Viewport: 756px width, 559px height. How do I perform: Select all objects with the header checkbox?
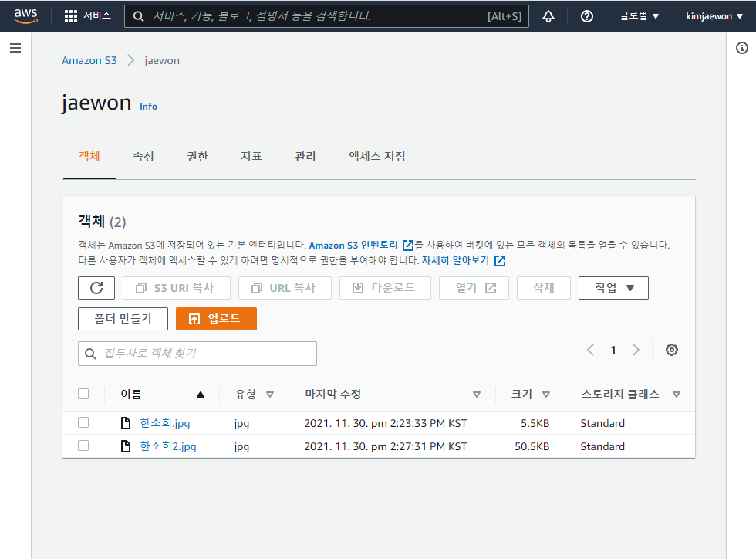point(83,393)
